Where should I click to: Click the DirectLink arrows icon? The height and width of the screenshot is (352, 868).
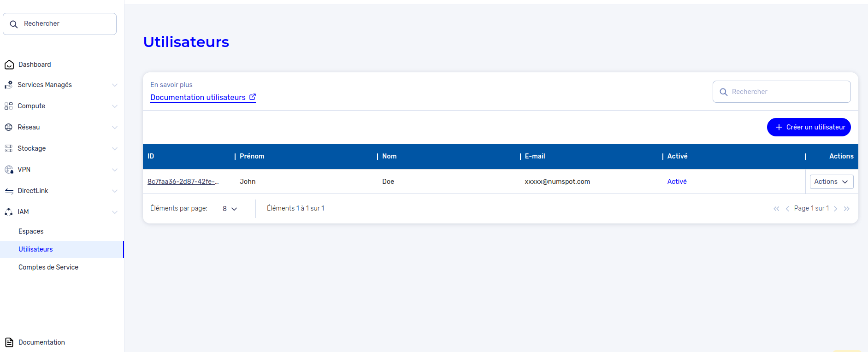9,191
